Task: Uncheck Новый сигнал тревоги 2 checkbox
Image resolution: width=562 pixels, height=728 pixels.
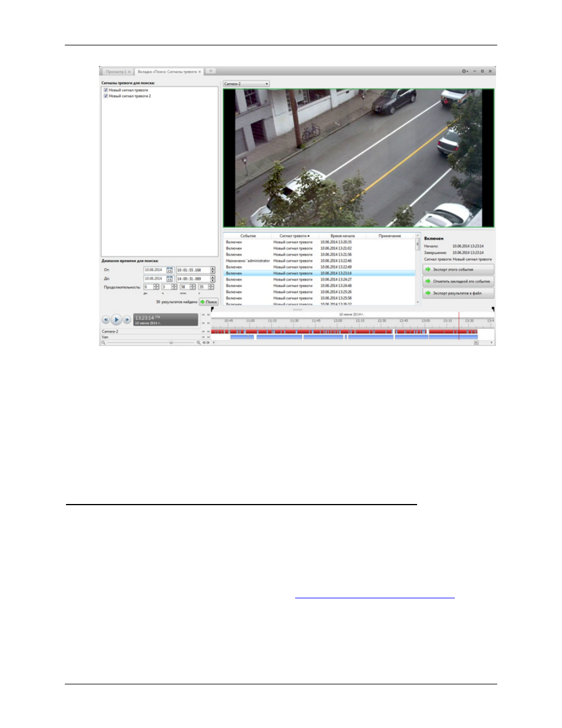Action: [105, 96]
